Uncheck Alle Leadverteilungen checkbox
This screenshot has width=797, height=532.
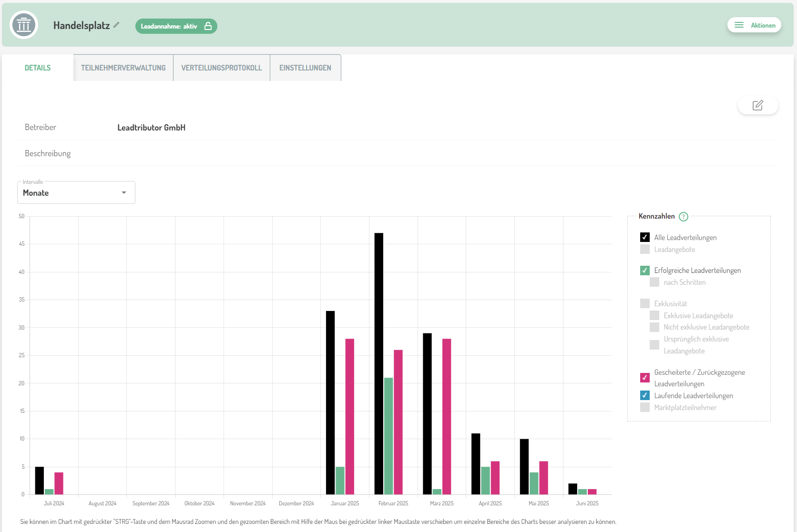tap(644, 237)
